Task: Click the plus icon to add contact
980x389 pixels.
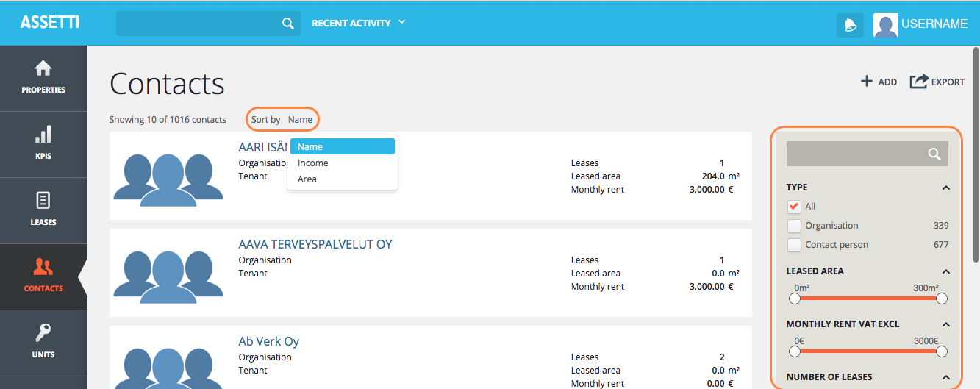Action: click(867, 81)
